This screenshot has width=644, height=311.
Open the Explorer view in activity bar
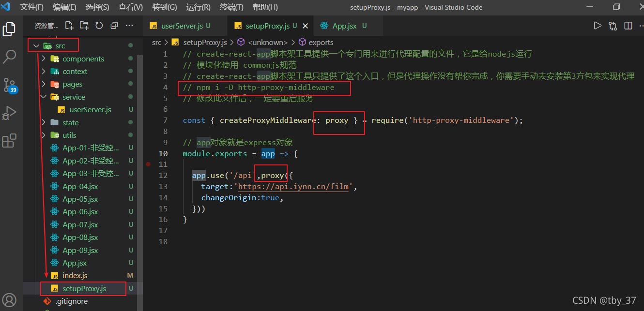(x=10, y=29)
